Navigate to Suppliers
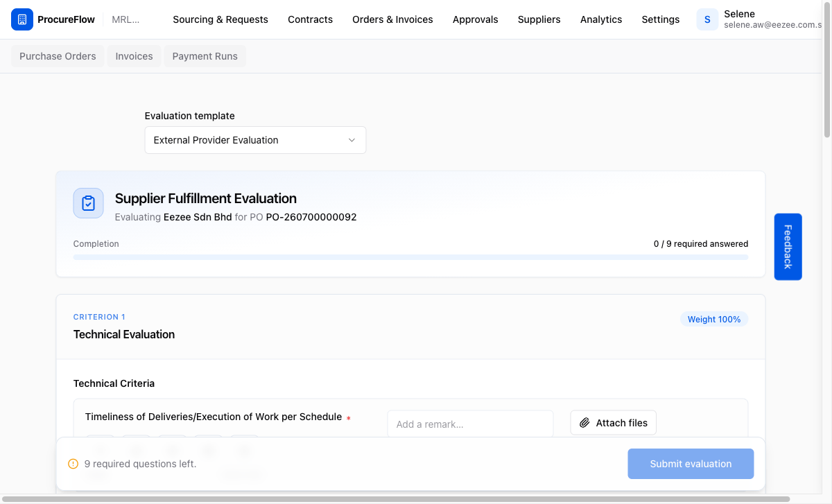The height and width of the screenshot is (504, 832). [x=539, y=19]
